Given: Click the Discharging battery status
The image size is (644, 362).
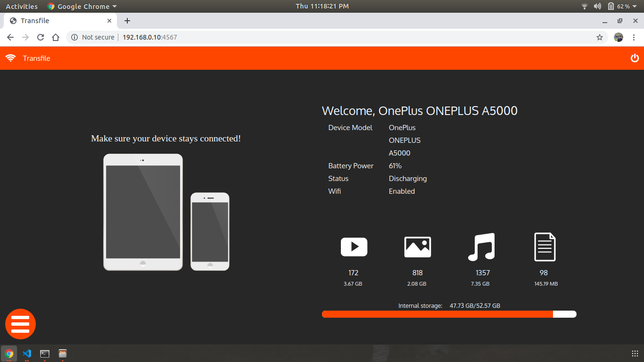Looking at the screenshot, I should pos(407,178).
